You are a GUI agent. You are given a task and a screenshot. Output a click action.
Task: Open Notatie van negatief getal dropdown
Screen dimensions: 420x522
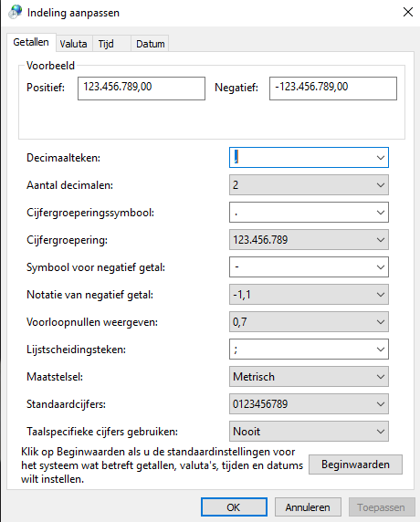click(309, 295)
